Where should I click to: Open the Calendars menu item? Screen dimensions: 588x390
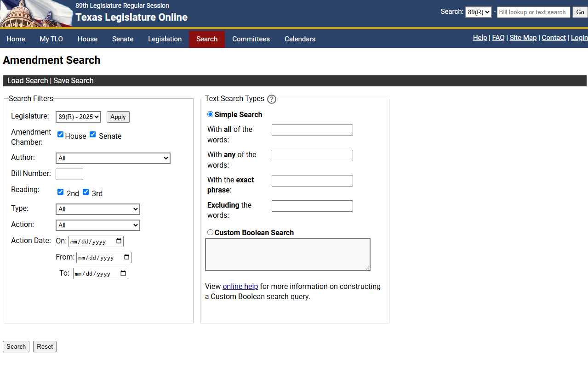[300, 39]
